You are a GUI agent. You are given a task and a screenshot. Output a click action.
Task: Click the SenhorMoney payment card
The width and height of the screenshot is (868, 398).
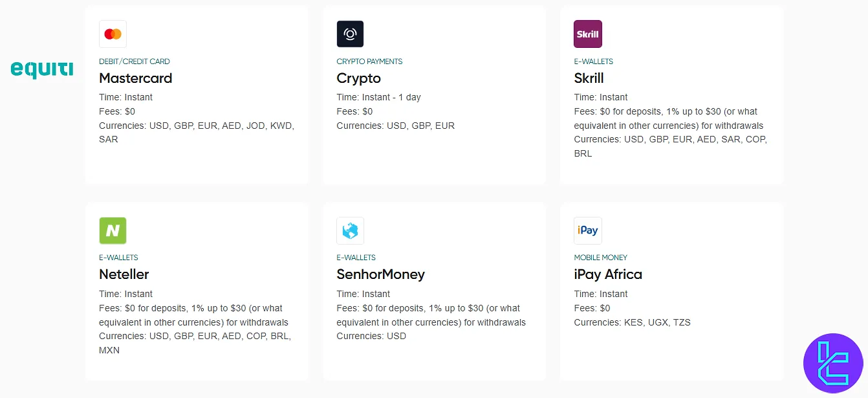click(434, 291)
